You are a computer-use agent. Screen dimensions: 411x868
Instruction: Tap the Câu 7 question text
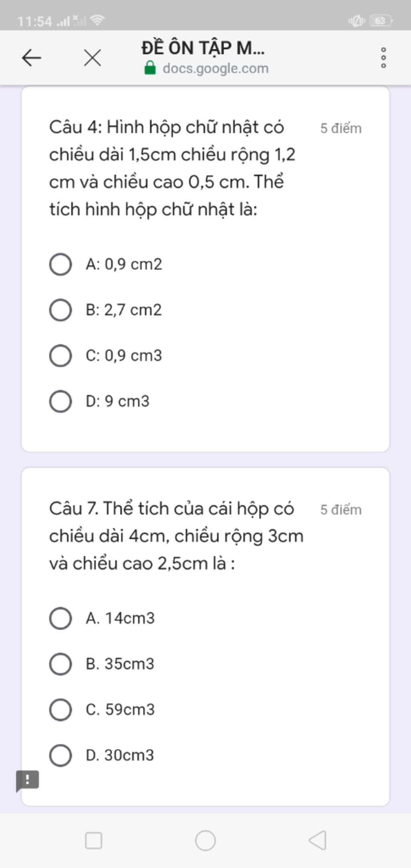[176, 536]
